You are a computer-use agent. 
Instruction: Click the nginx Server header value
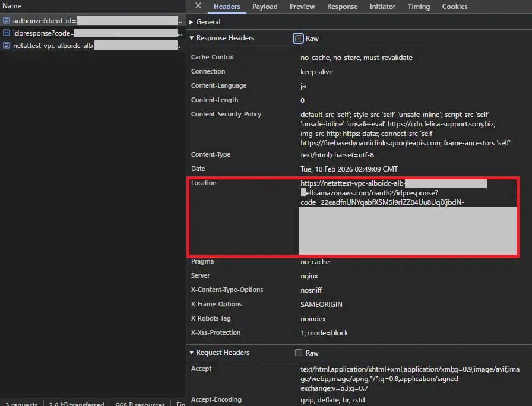[x=309, y=276]
